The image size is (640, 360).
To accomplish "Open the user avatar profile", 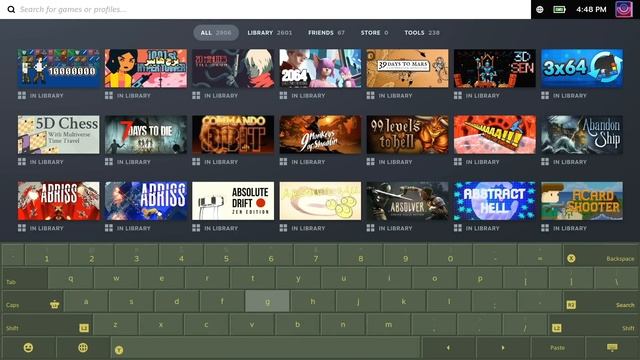I will click(624, 9).
